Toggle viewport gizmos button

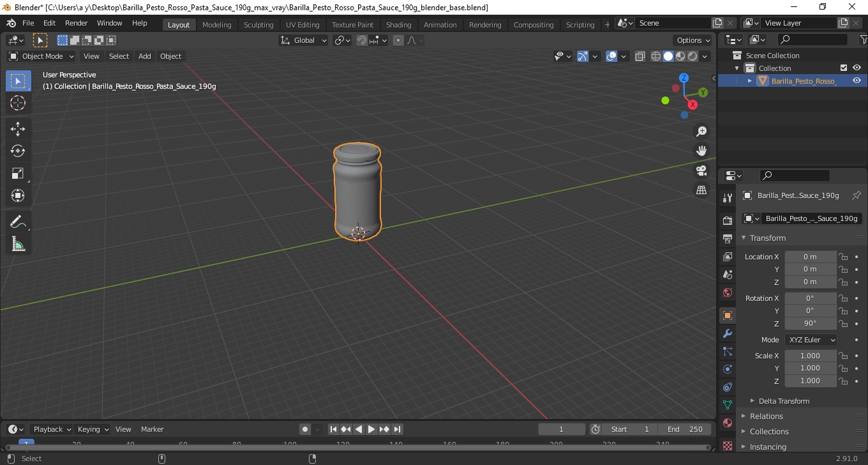pos(582,56)
